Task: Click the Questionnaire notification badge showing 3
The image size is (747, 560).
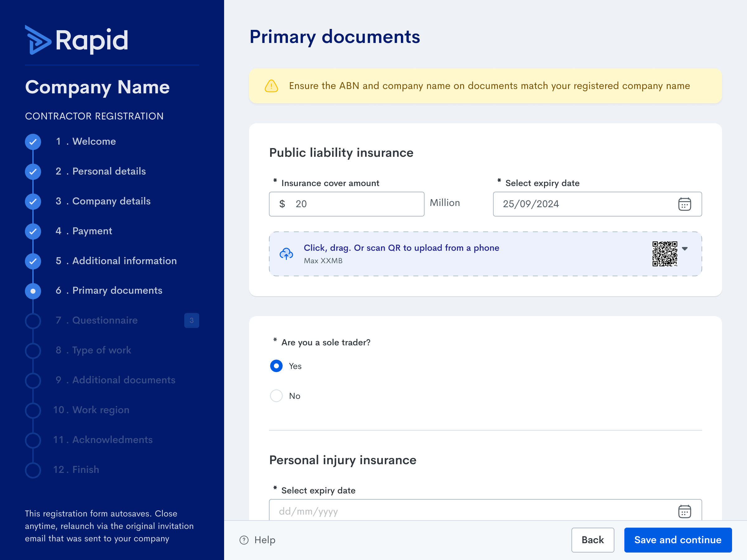Action: tap(191, 320)
